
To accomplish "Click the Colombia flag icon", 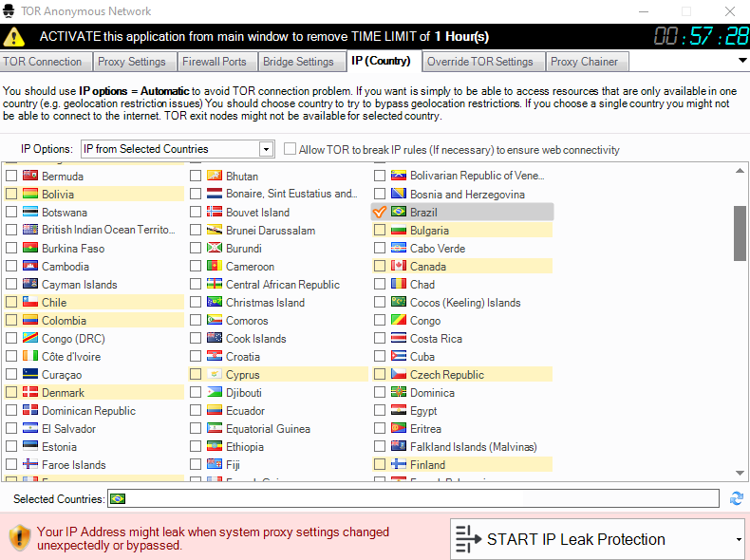I will tap(30, 321).
